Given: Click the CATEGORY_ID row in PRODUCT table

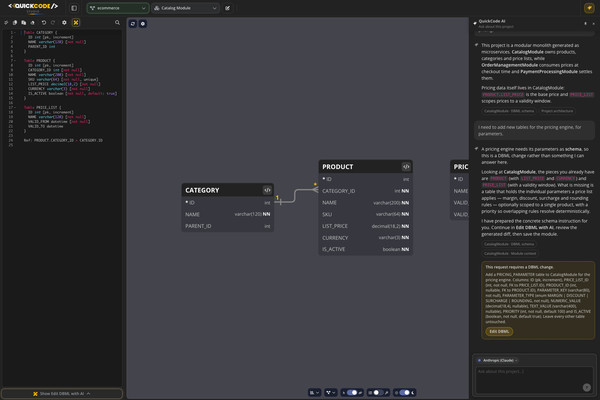Looking at the screenshot, I should click(365, 191).
